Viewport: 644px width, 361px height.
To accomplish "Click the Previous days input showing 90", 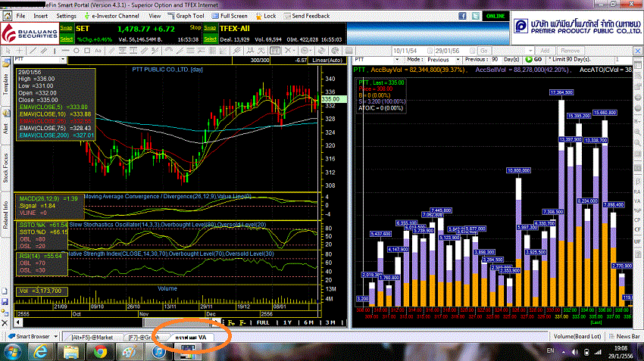I will click(495, 60).
